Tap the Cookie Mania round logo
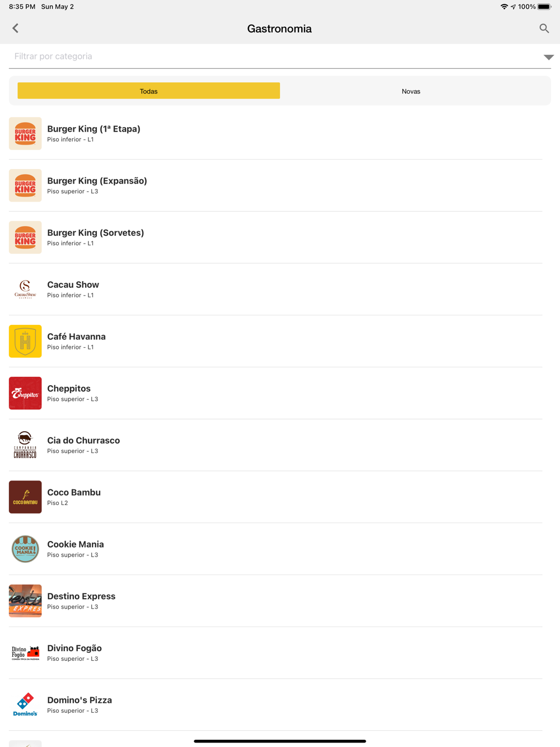 click(25, 549)
